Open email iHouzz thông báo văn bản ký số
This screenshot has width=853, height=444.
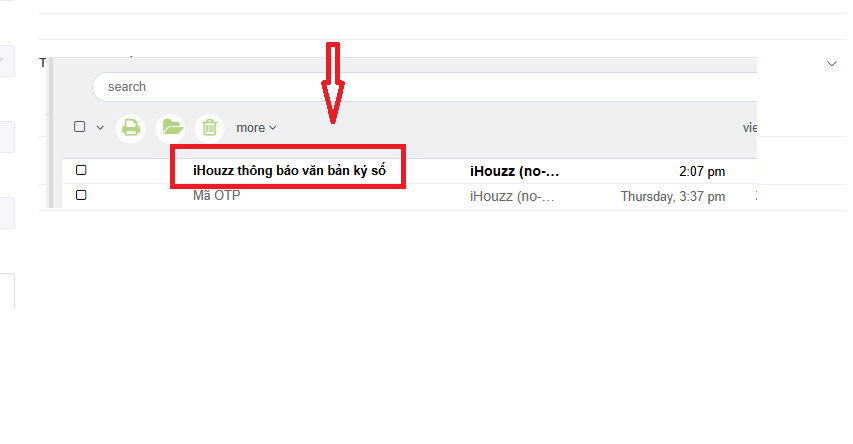tap(289, 170)
